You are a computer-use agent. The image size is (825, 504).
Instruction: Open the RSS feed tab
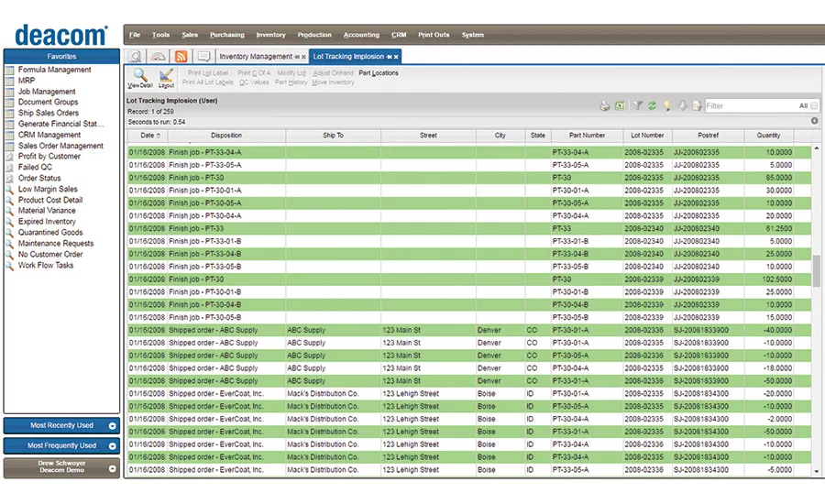pos(181,56)
